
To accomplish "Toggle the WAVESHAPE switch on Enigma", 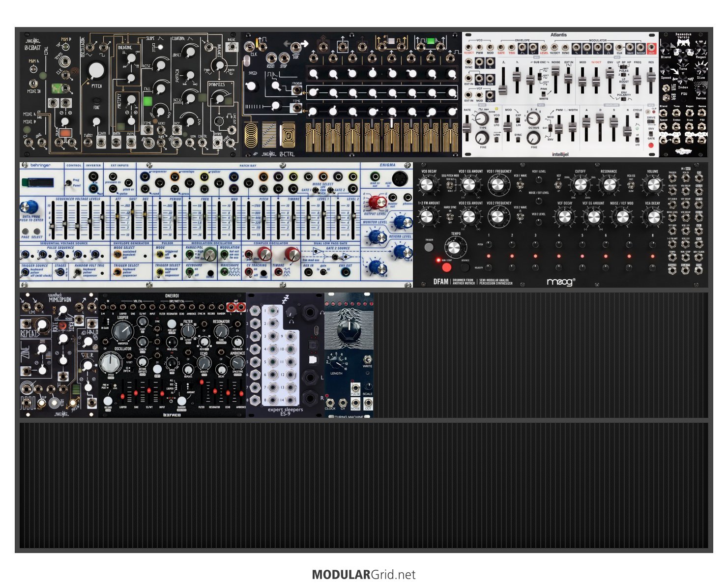I will (224, 272).
